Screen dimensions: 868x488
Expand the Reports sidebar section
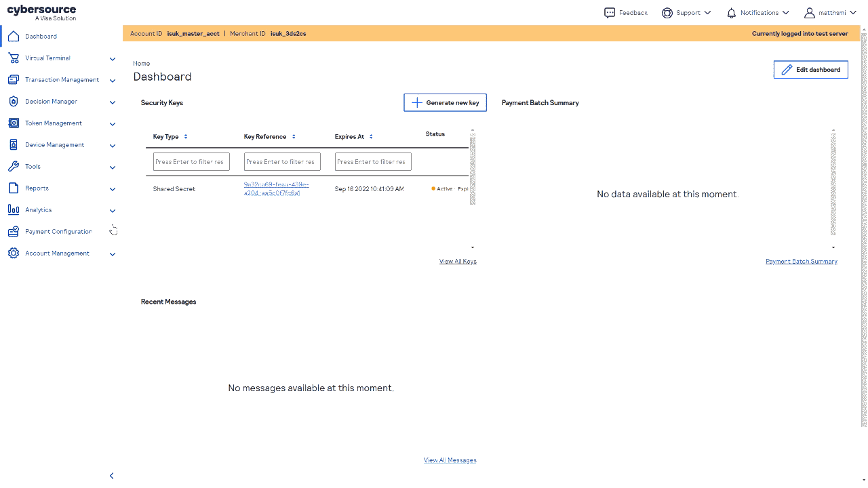pos(61,188)
